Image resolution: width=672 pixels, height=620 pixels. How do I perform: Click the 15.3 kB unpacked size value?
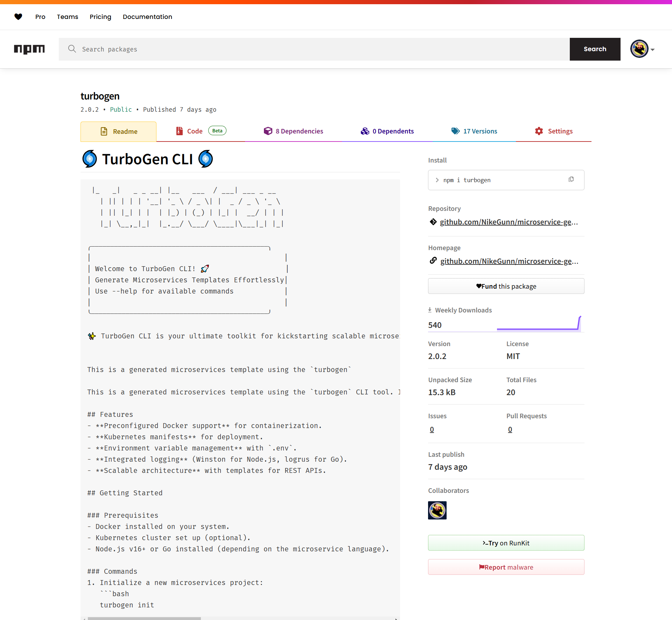(x=442, y=392)
